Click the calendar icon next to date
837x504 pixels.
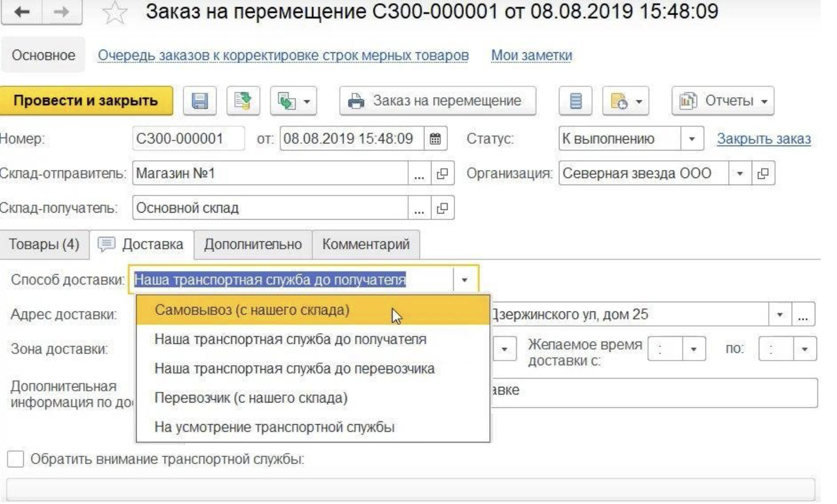[x=435, y=139]
